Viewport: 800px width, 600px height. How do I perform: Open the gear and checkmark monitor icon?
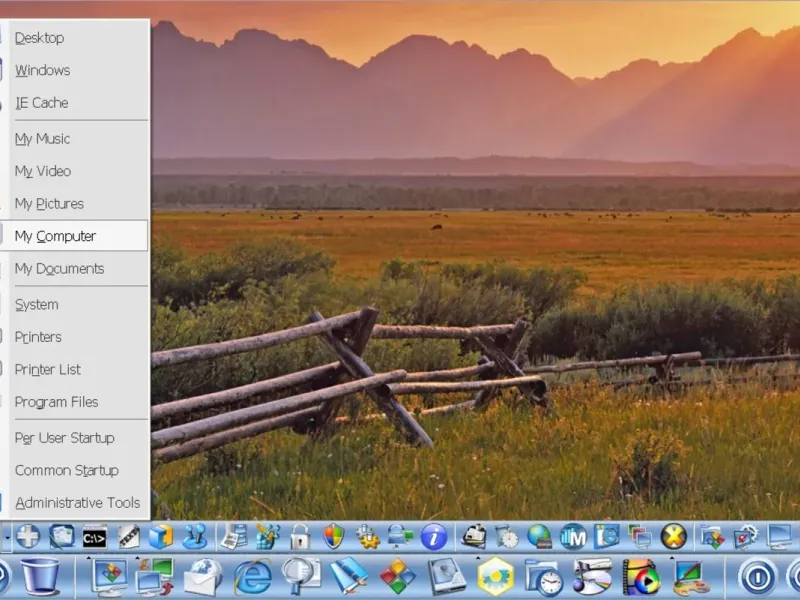746,537
